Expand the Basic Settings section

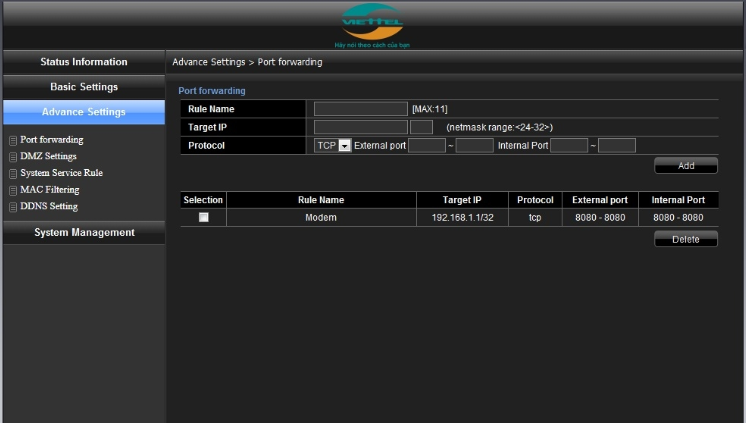click(x=83, y=87)
